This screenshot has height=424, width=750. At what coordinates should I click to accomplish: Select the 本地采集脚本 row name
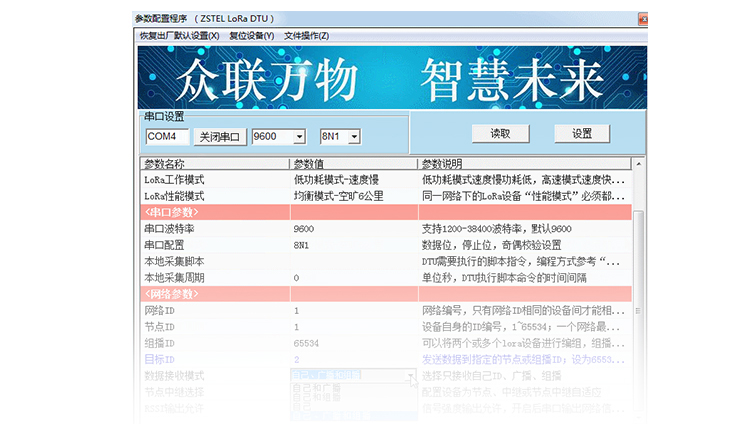(x=174, y=261)
